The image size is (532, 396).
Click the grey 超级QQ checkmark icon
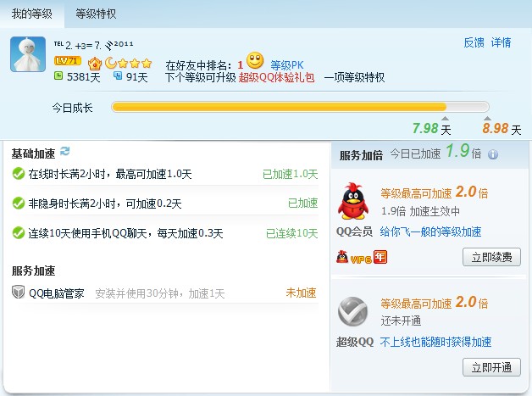click(x=353, y=310)
